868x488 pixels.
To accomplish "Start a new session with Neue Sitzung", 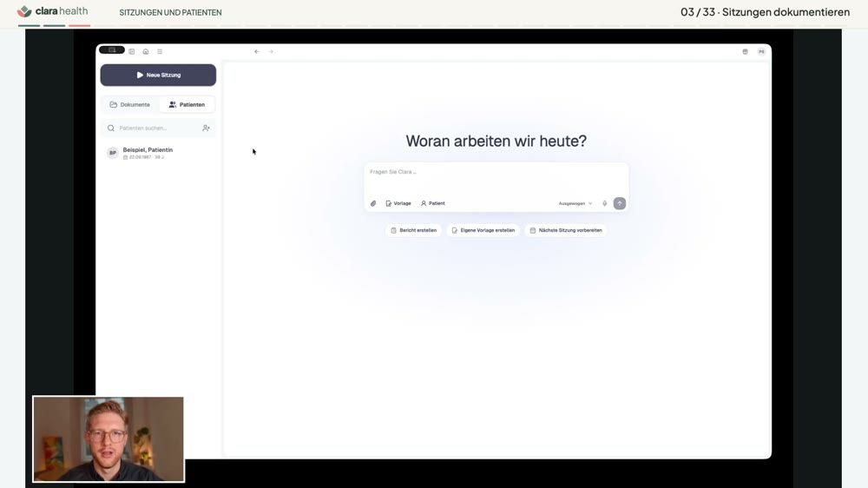I will click(x=158, y=75).
